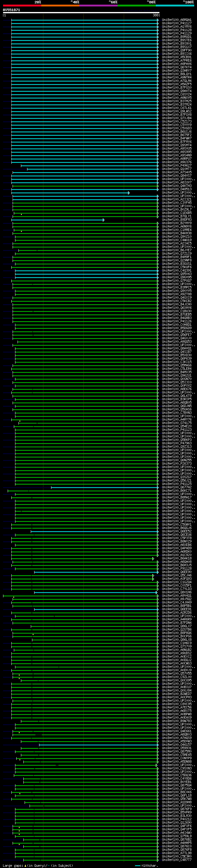Select hit label UniRef100_P91128
This screenshot has height=868, width=197.
177,568
